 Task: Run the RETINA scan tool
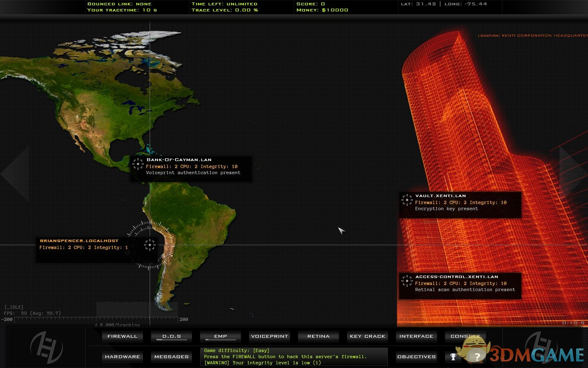tap(318, 337)
